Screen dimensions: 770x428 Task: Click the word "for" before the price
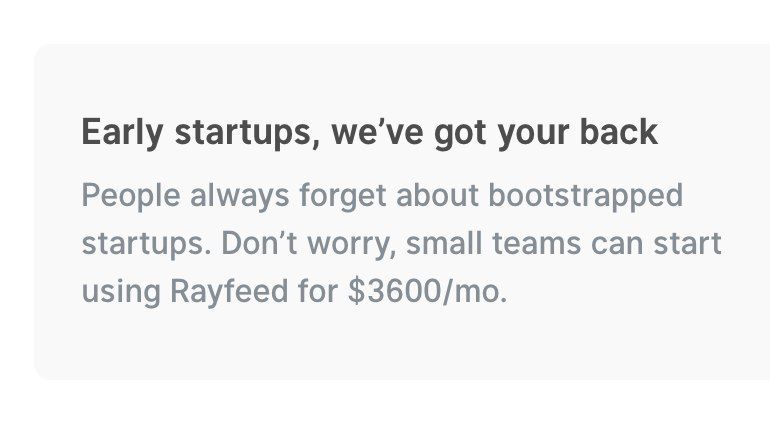[318, 291]
